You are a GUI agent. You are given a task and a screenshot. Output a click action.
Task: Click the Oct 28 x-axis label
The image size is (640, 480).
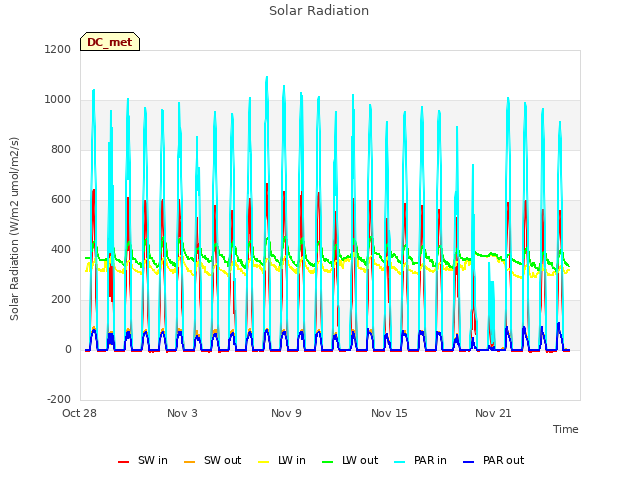pyautogui.click(x=79, y=413)
